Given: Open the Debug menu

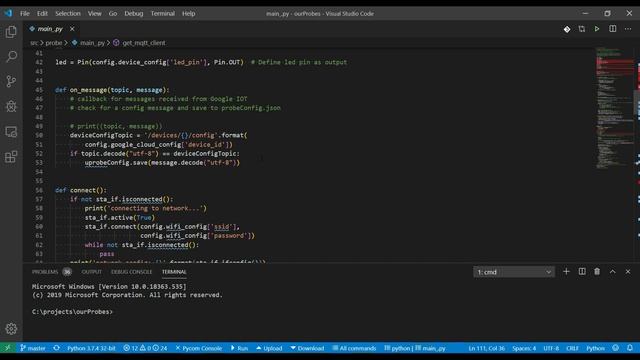Looking at the screenshot, I should click(133, 13).
